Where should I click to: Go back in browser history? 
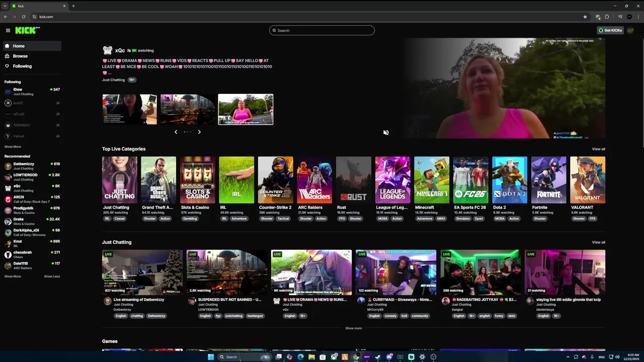coord(6,17)
